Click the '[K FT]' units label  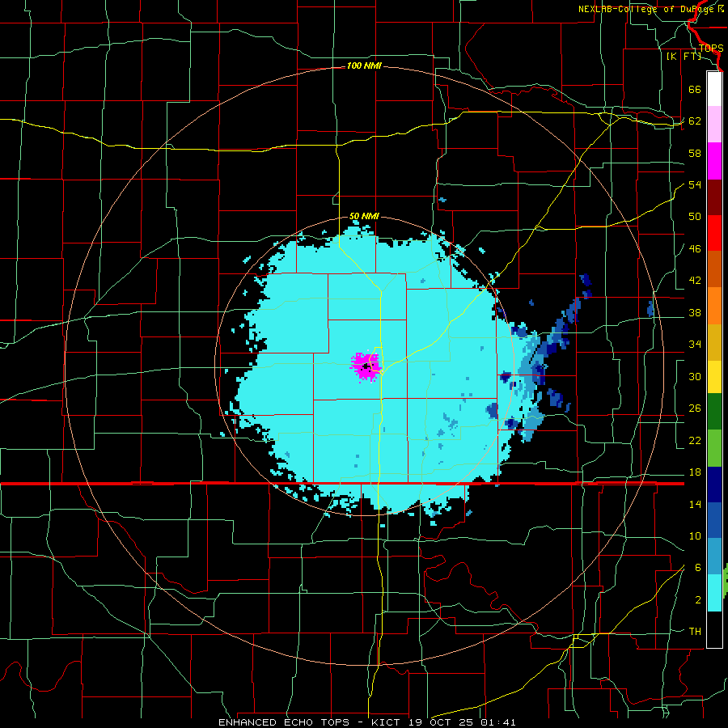pyautogui.click(x=684, y=56)
